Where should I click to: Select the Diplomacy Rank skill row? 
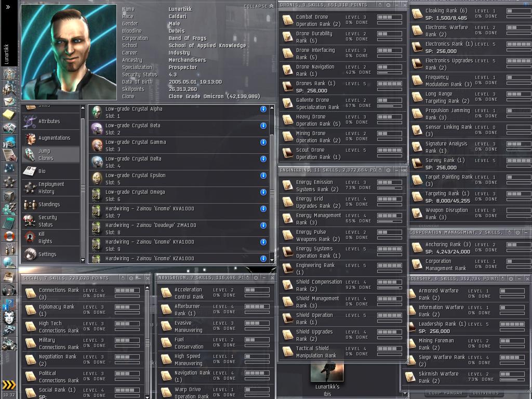pyautogui.click(x=84, y=311)
